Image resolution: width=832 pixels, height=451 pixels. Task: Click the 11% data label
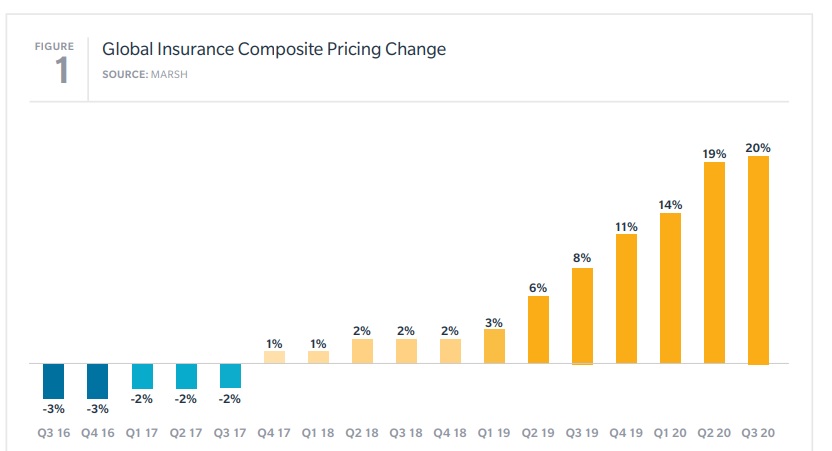tap(626, 227)
